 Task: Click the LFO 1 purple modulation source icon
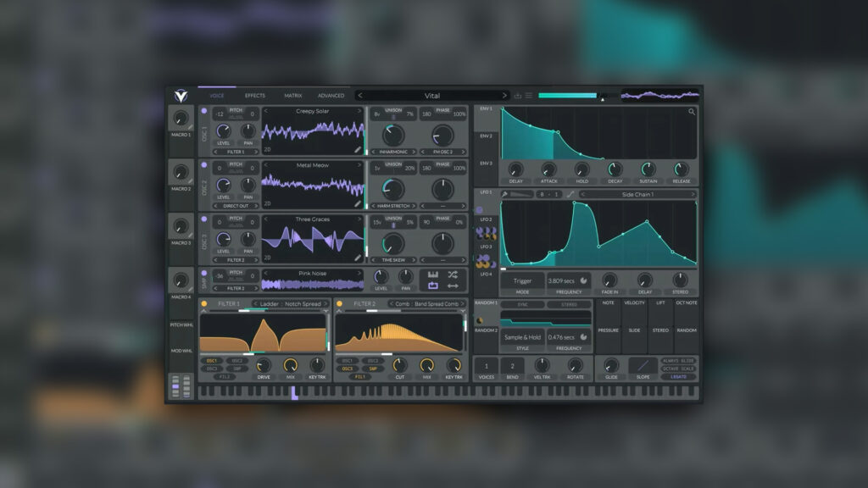point(480,210)
